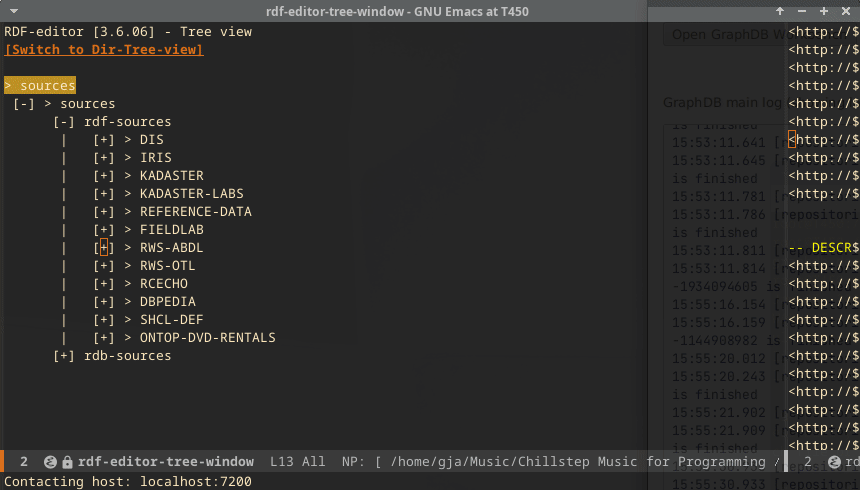Expand the SHCL-DEF node
860x490 pixels.
(x=104, y=320)
